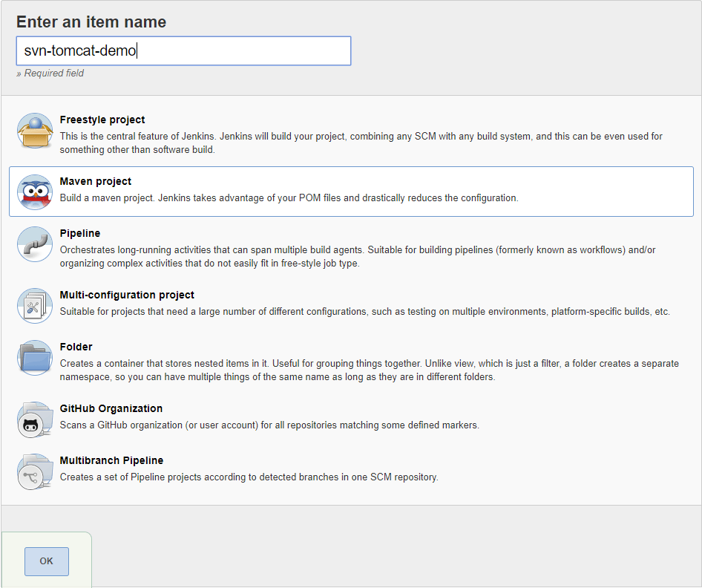This screenshot has width=702, height=588.
Task: Click the Pipeline pipe icon
Action: point(35,244)
